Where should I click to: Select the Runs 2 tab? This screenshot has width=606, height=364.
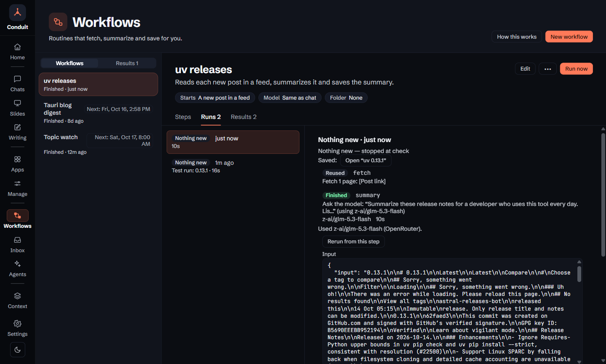(211, 117)
